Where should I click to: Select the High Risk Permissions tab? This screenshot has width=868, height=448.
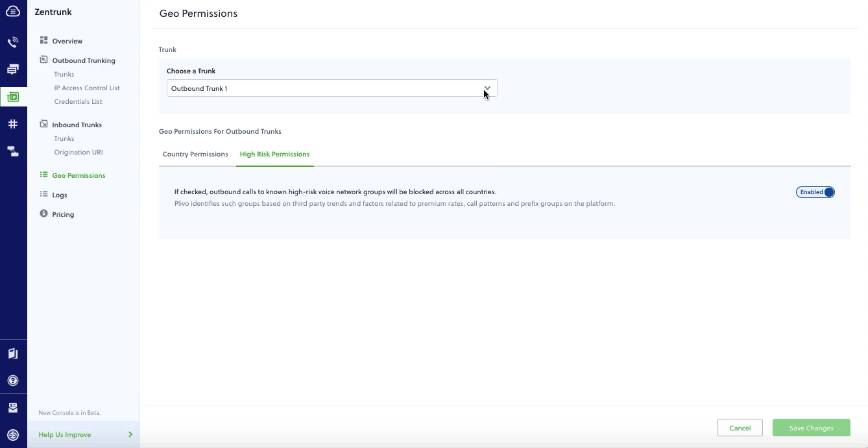coord(274,155)
